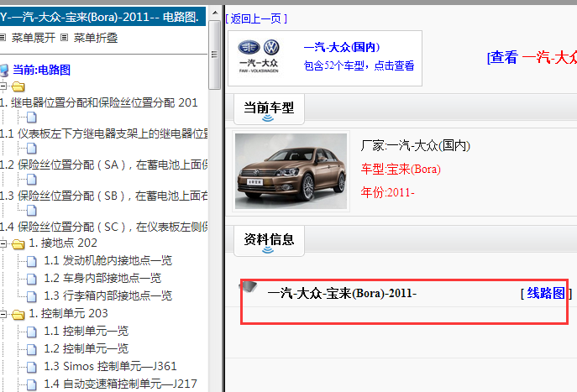
Task: Click the 年份:2011- text
Action: click(x=387, y=192)
